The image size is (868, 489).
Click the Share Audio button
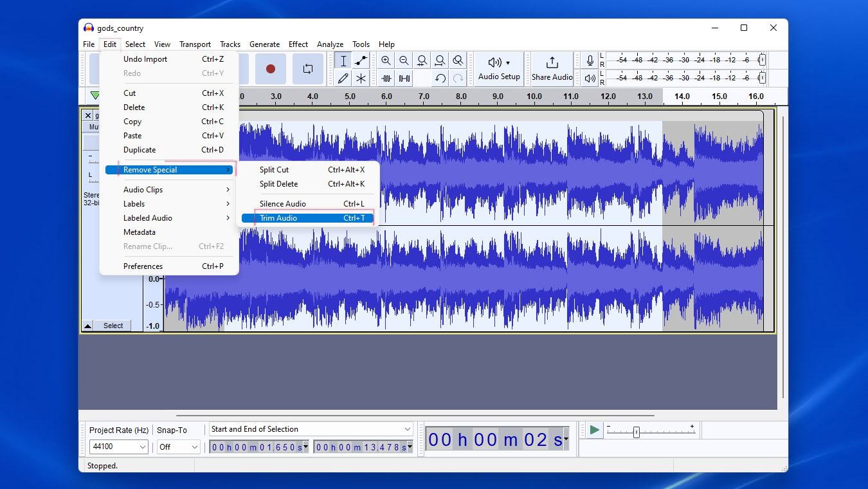[552, 68]
